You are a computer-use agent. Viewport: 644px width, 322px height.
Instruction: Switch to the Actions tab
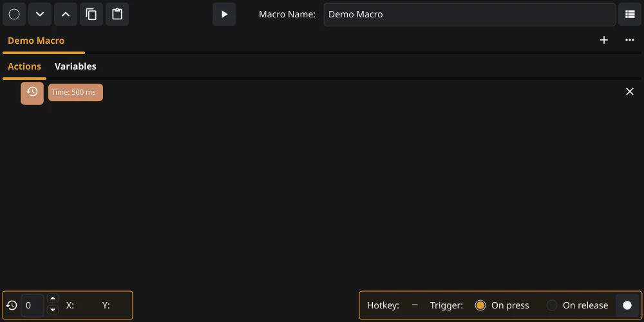(x=24, y=66)
